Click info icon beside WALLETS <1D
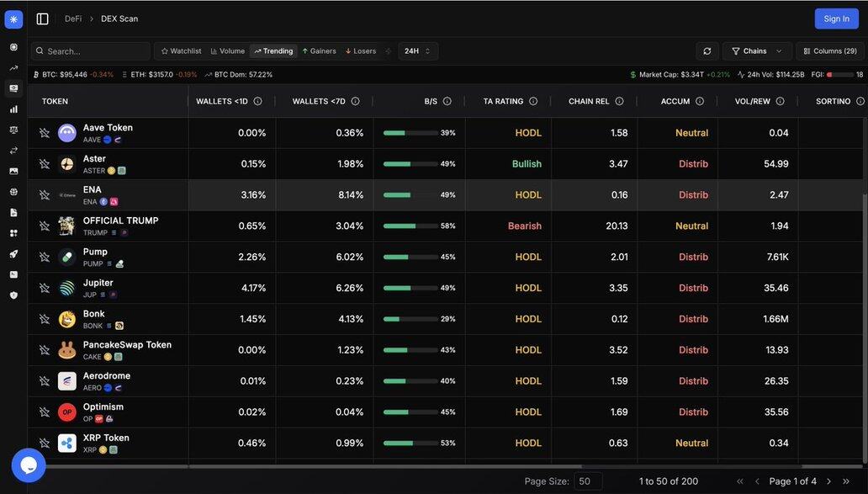Viewport: 868px width, 494px height. (257, 102)
